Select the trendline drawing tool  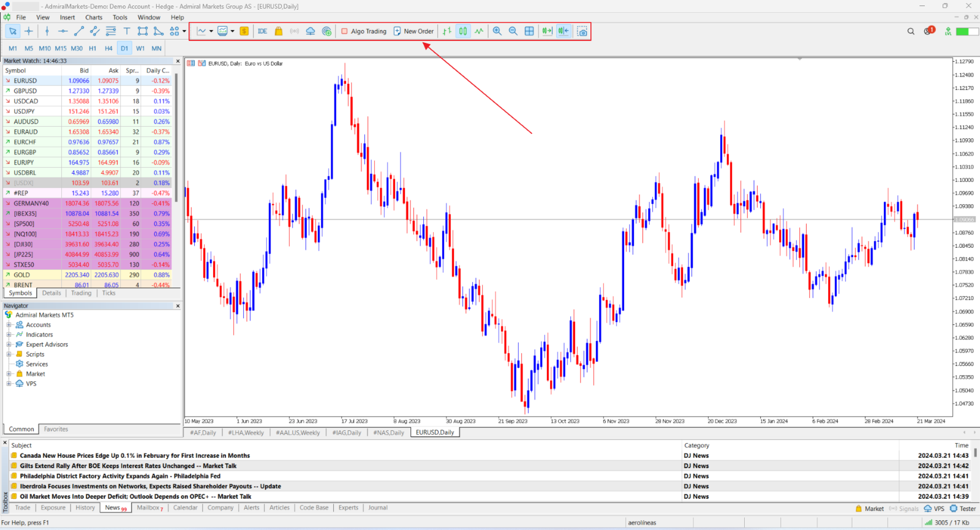click(x=79, y=31)
